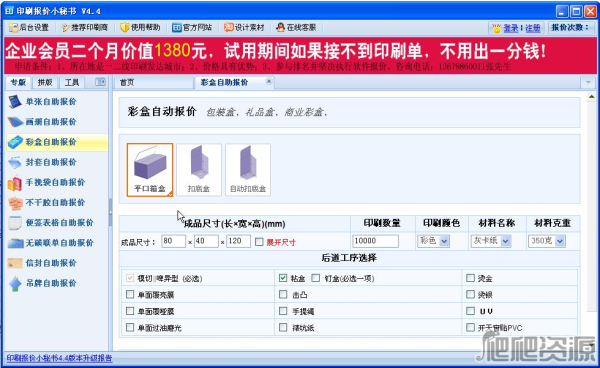Visit 官方网站 toolbar icon
The height and width of the screenshot is (368, 600).
click(177, 28)
